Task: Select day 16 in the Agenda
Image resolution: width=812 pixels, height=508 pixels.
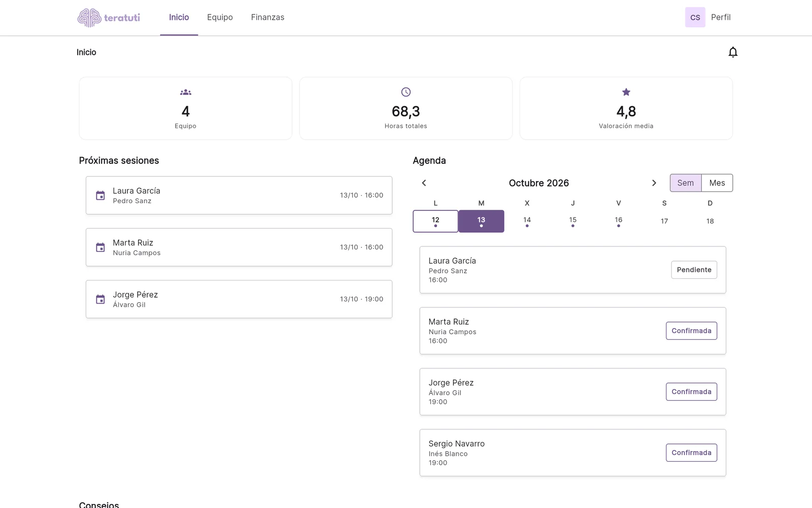Action: point(619,221)
